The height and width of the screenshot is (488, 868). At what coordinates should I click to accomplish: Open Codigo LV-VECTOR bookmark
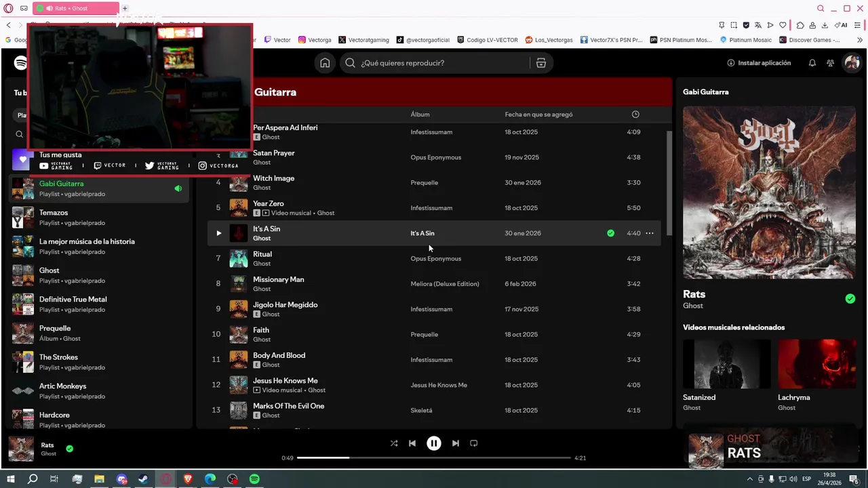(488, 40)
